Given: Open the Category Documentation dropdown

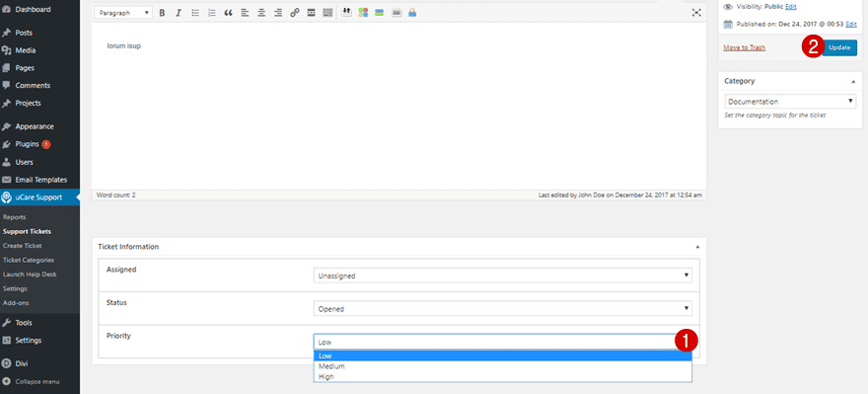Looking at the screenshot, I should point(791,102).
